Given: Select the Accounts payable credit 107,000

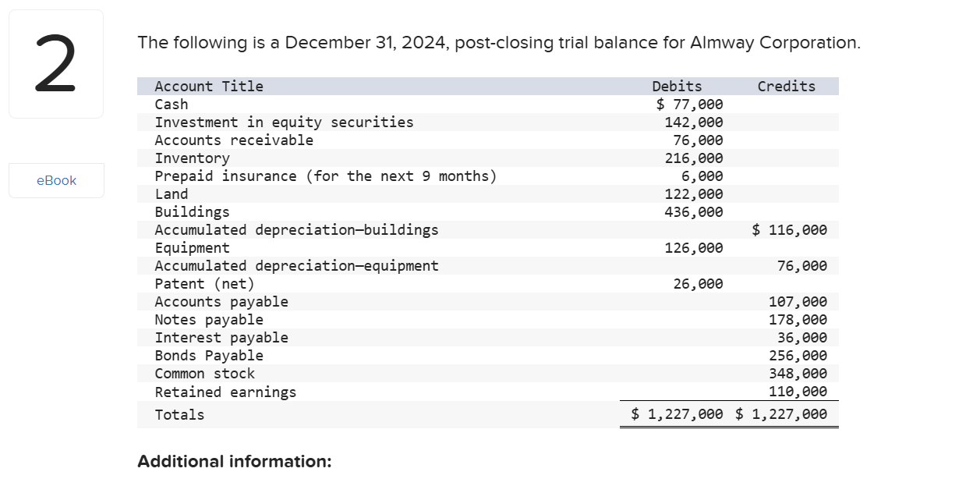Looking at the screenshot, I should (803, 301).
